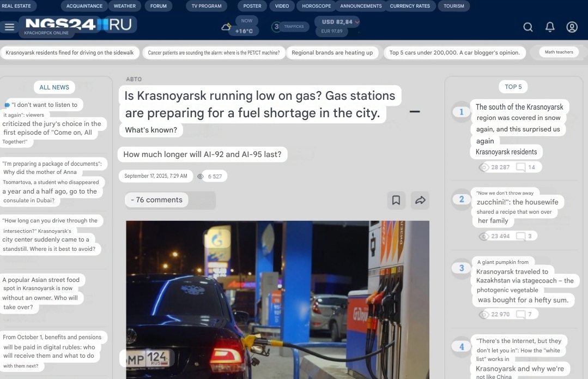588x379 pixels.
Task: Open the Acquaintance section
Action: (84, 6)
